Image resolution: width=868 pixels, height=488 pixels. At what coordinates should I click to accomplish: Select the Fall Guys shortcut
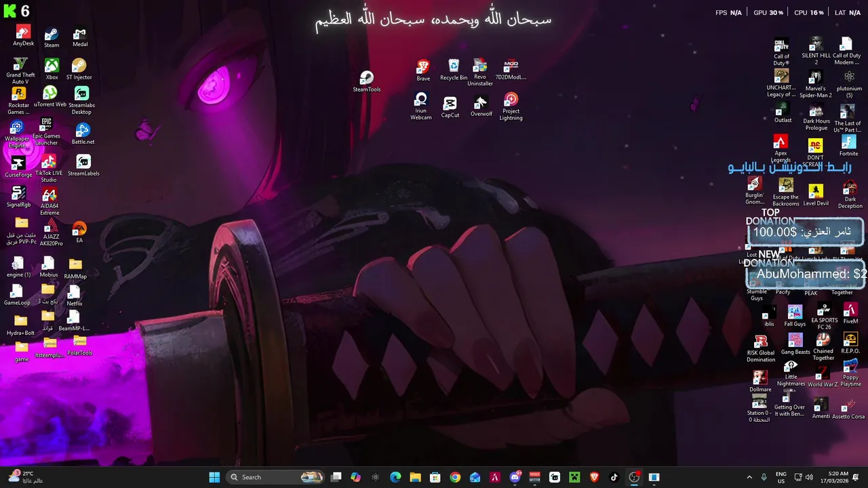click(x=795, y=317)
